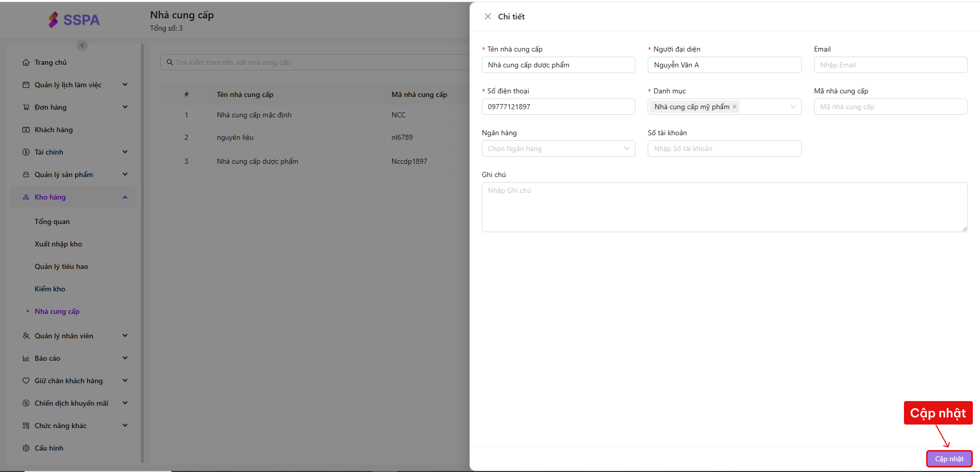Click the Cập nhật button
The width and height of the screenshot is (980, 472).
point(949,459)
